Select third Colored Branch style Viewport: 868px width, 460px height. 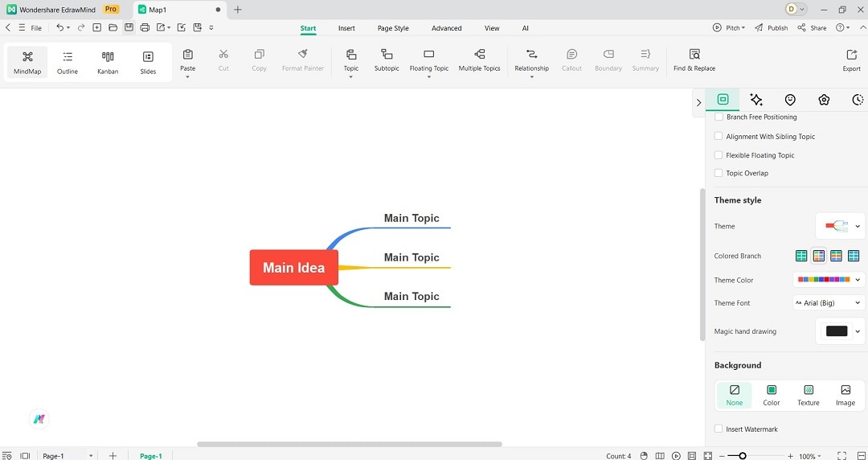[x=836, y=256]
